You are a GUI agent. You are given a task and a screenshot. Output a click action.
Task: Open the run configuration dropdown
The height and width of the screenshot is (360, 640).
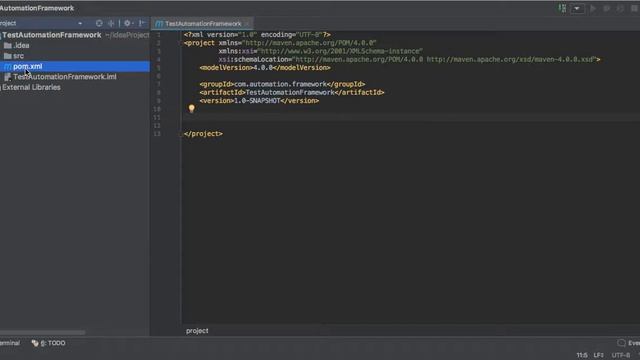tap(577, 8)
